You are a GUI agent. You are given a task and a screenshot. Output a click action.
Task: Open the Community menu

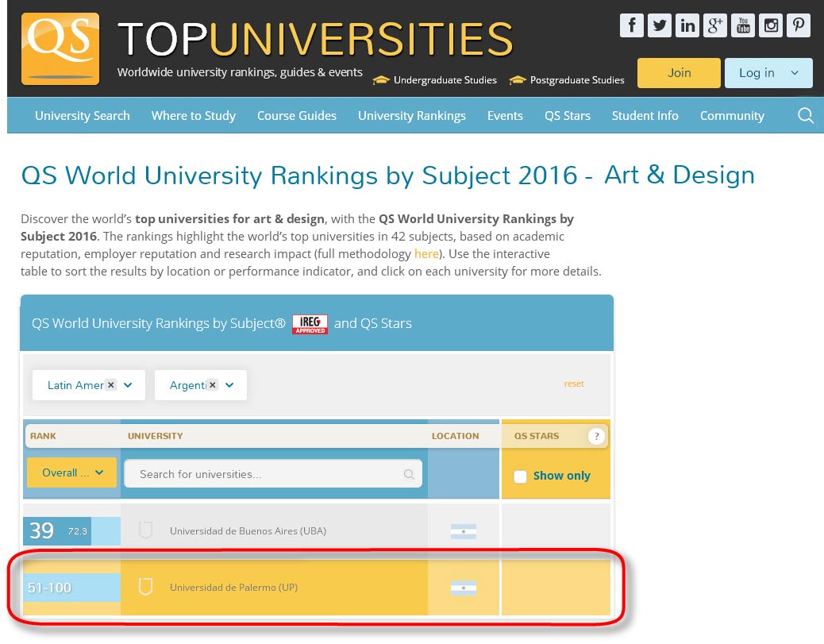[x=732, y=116]
